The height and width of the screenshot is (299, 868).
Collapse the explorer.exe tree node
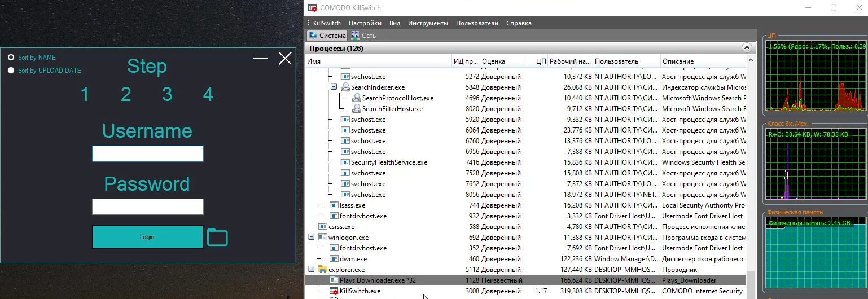click(x=311, y=270)
